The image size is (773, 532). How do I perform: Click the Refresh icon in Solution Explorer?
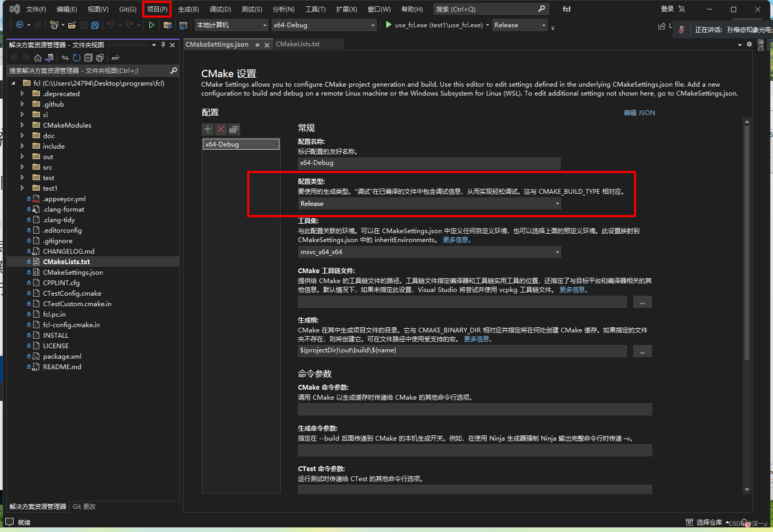click(76, 58)
